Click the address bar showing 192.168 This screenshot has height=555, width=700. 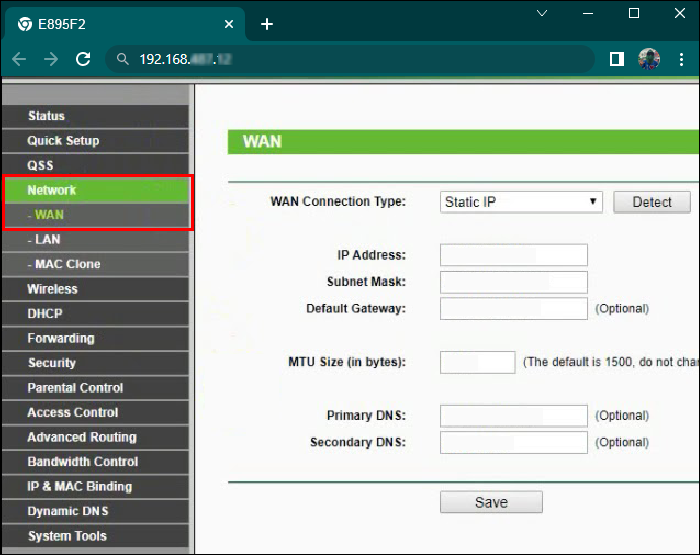pyautogui.click(x=350, y=59)
